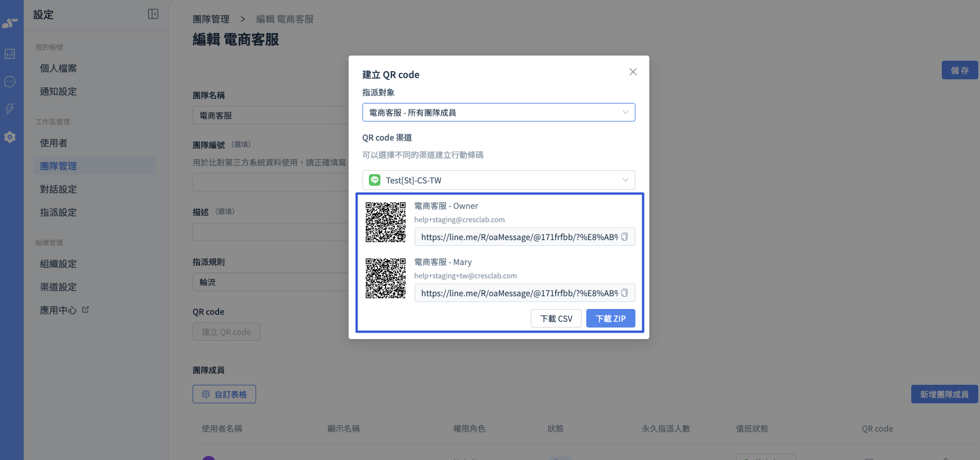The image size is (980, 460).
Task: Click 永久指派人數 column header
Action: pos(666,429)
